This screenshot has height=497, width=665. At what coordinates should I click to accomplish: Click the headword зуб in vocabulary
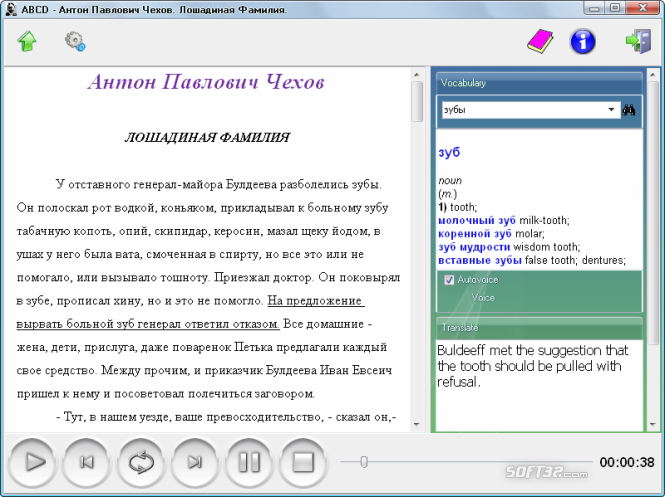coord(449,152)
